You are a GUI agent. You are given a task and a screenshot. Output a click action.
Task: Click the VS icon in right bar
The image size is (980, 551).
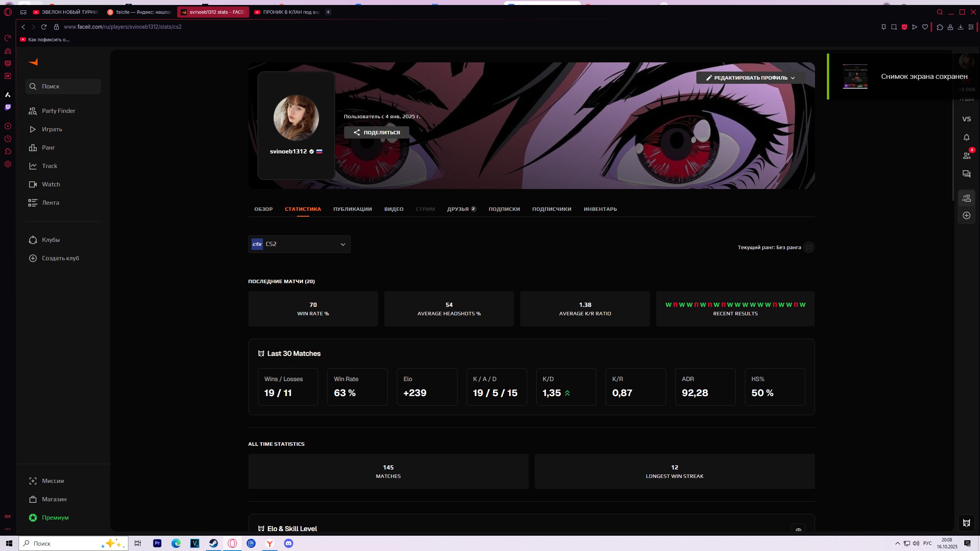click(966, 119)
